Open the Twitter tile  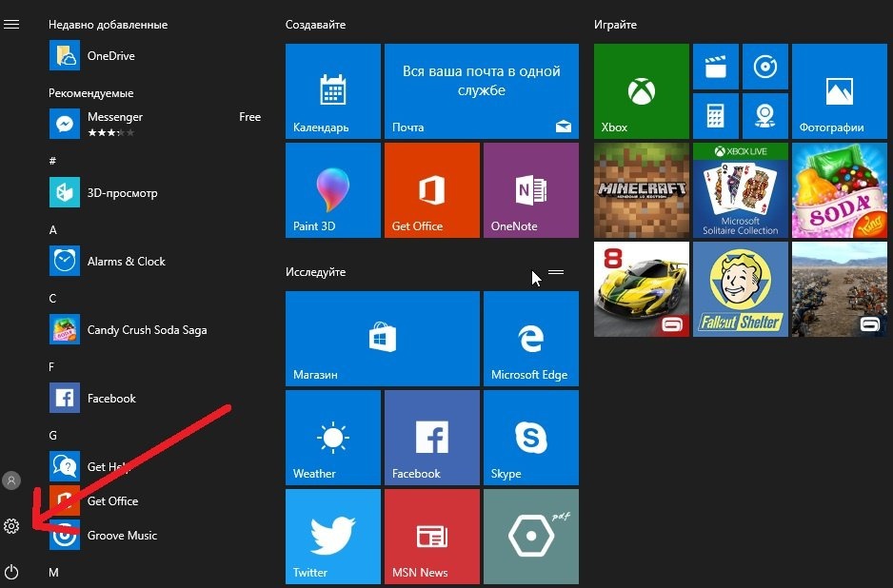pyautogui.click(x=332, y=537)
